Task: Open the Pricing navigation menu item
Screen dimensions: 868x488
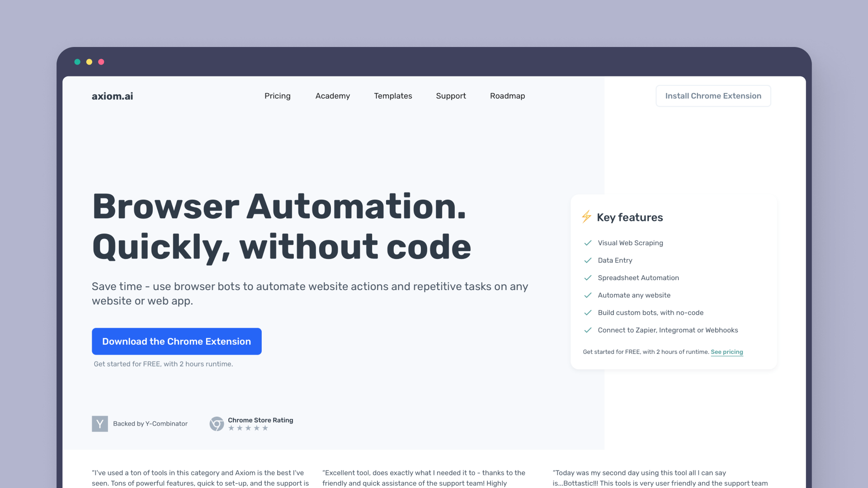Action: pyautogui.click(x=277, y=95)
